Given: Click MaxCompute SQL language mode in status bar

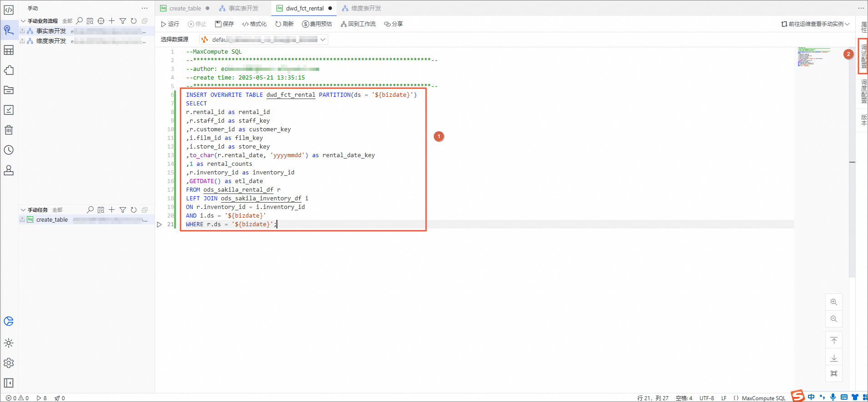Looking at the screenshot, I should pos(763,398).
